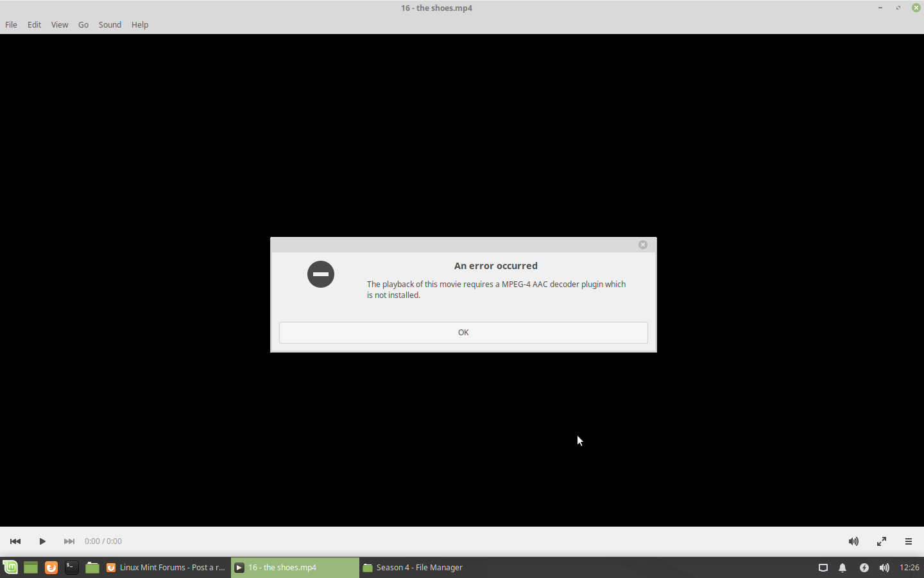The width and height of the screenshot is (924, 578).
Task: Click the 'An error occurred' heading
Action: pos(496,266)
